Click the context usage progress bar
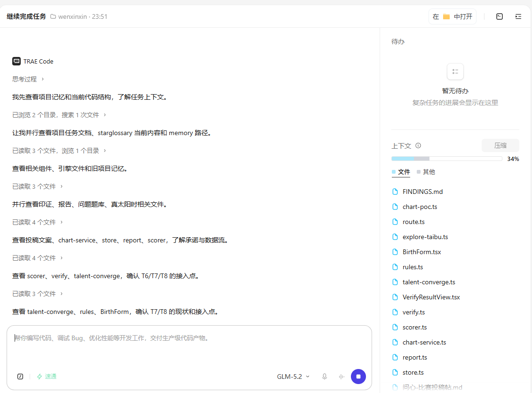532x393 pixels. click(446, 159)
